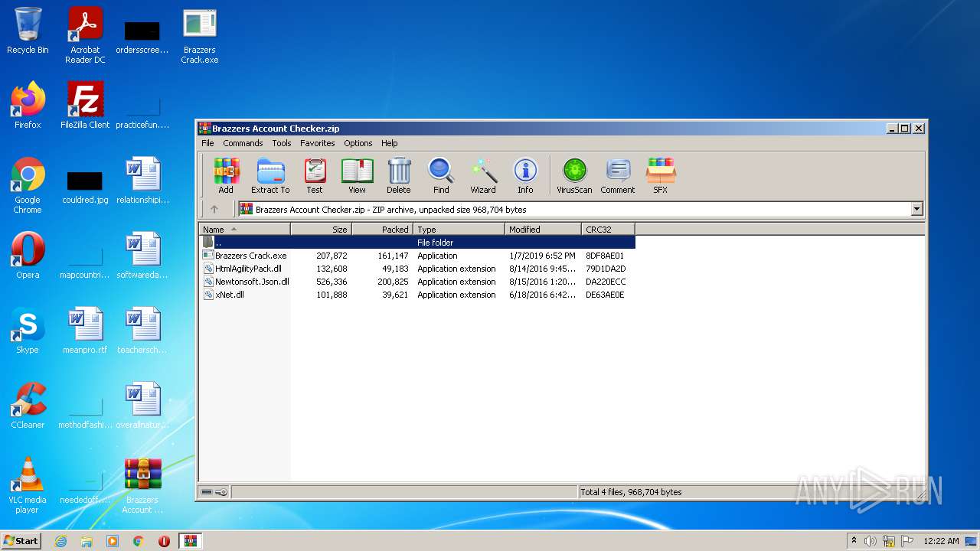Sort by the Size column header

(x=322, y=229)
